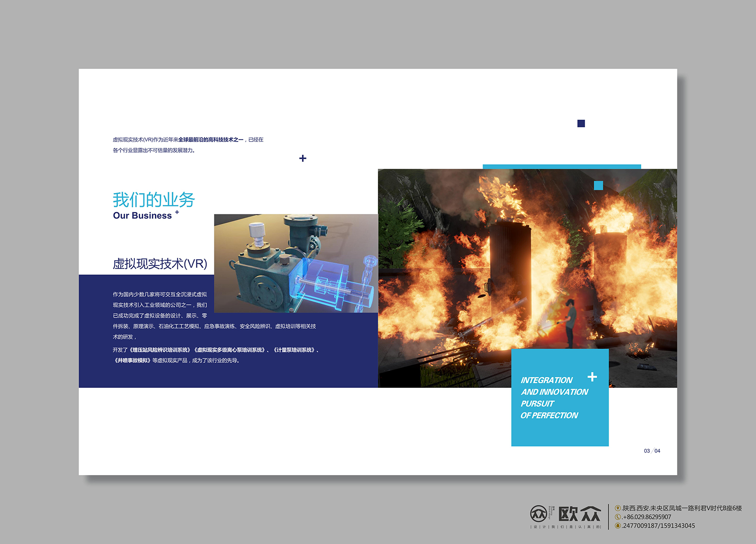Click the location pin icon beside the address

click(x=618, y=508)
